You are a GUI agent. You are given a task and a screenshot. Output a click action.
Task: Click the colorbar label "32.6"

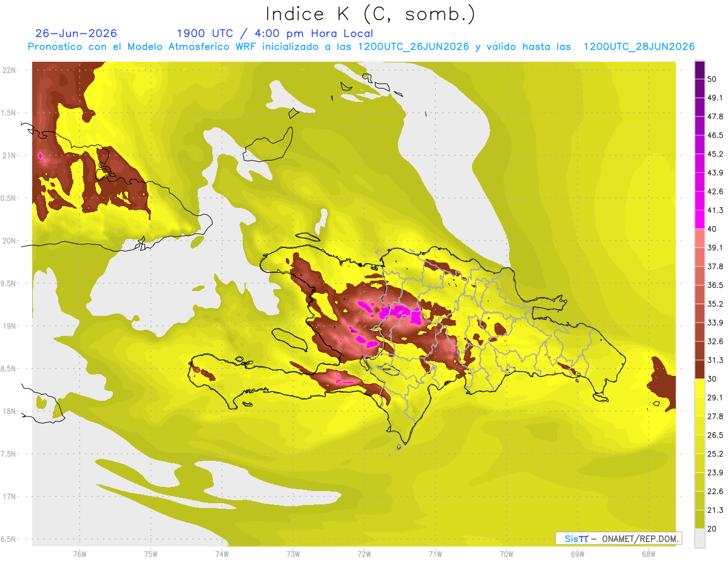715,341
